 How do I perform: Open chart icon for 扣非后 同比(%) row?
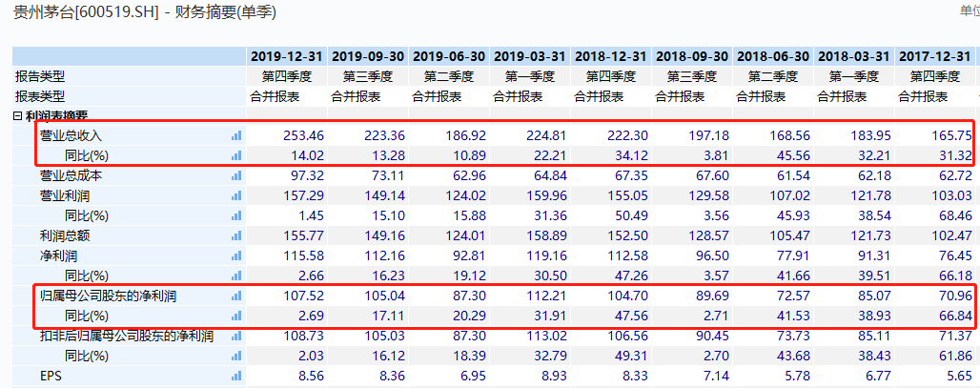tap(236, 357)
